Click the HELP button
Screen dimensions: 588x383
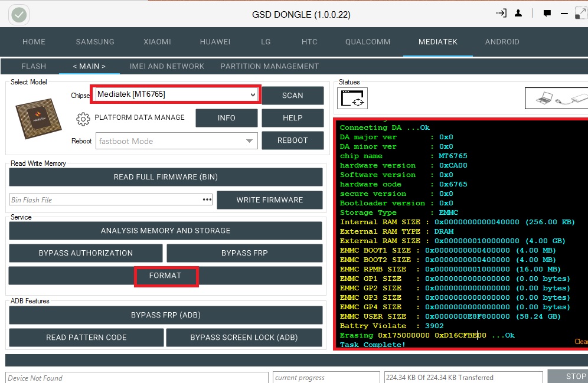click(292, 118)
